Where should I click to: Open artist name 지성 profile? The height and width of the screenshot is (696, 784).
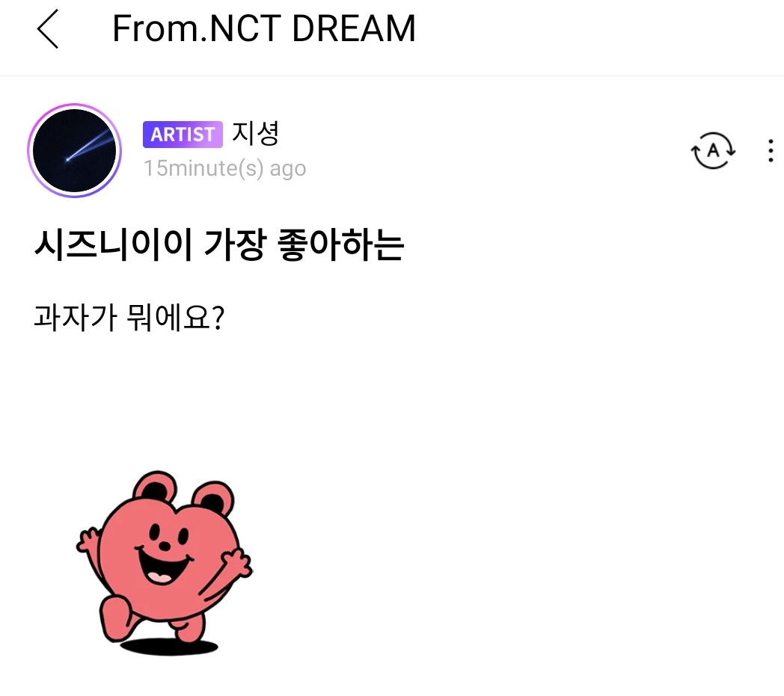[255, 133]
